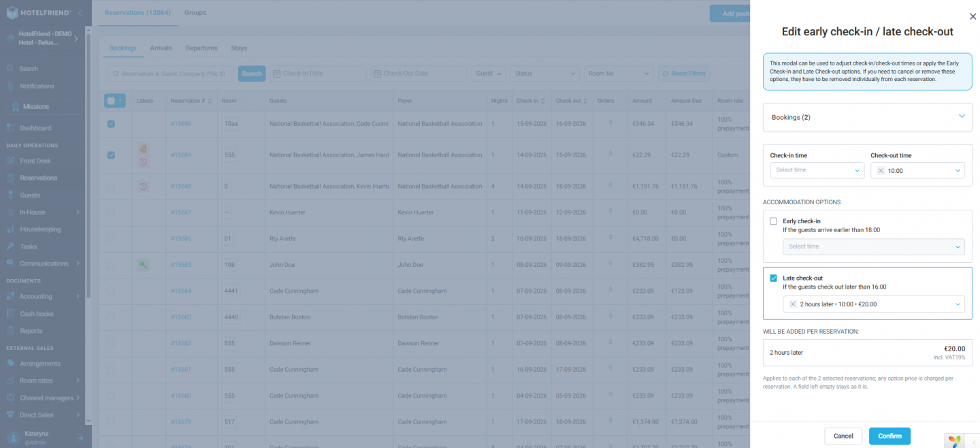Image resolution: width=980 pixels, height=448 pixels.
Task: Tick the checkbox for reservation #15683
Action: (111, 317)
